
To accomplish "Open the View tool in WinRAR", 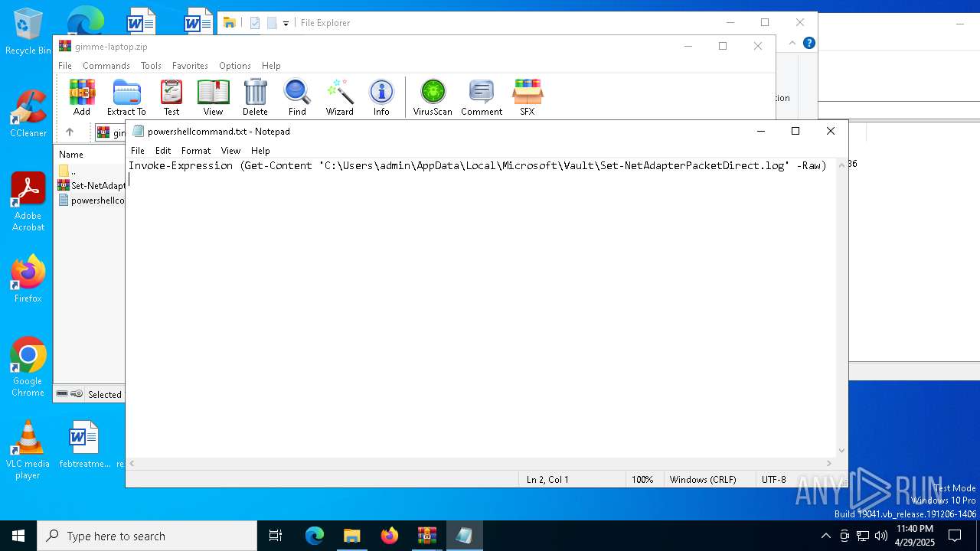I will tap(213, 97).
